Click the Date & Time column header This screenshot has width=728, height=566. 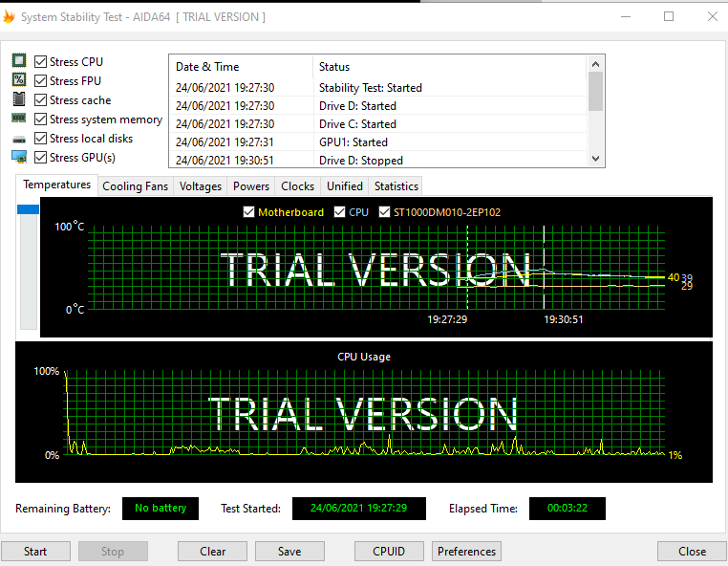click(x=242, y=67)
